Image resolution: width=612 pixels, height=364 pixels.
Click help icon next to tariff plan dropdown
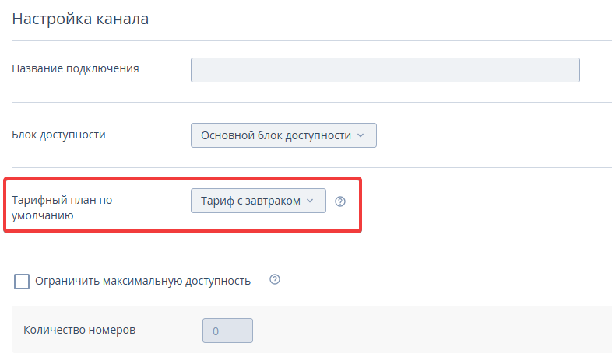click(340, 201)
